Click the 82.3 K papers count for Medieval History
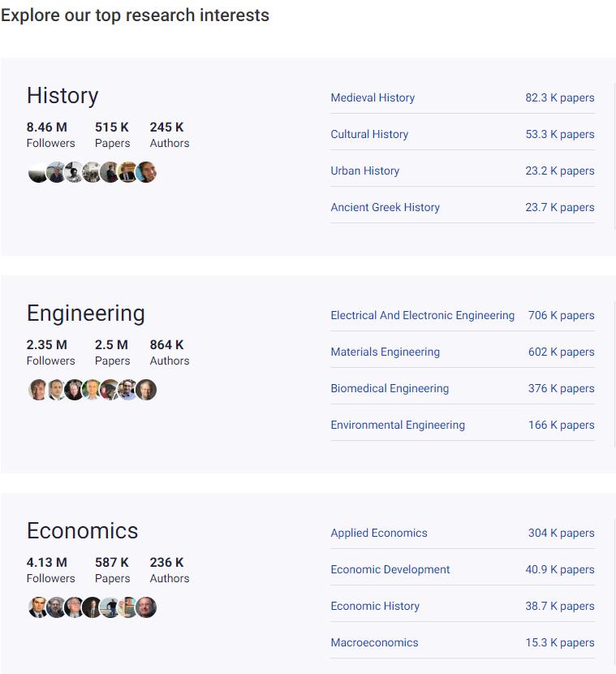The width and height of the screenshot is (616, 674). pyautogui.click(x=559, y=97)
